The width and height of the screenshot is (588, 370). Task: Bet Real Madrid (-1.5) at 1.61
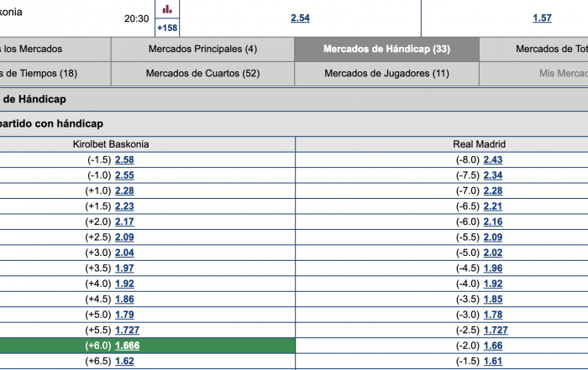(493, 362)
